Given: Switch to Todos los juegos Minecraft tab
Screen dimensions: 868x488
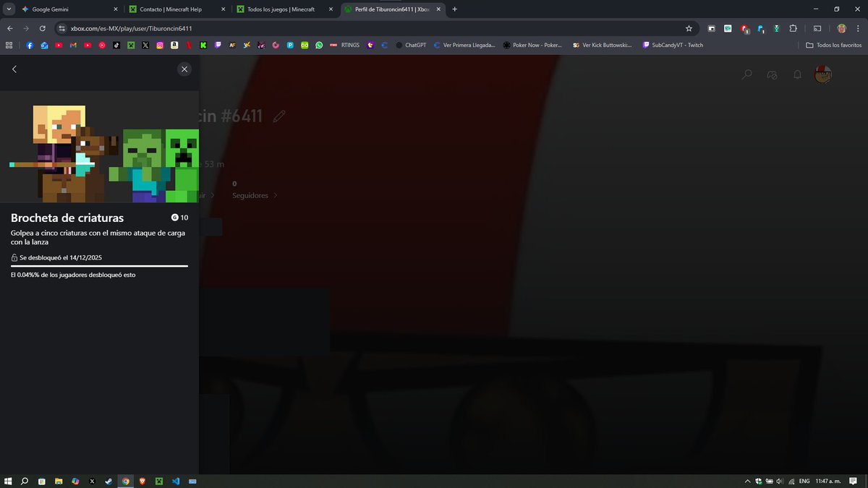Looking at the screenshot, I should coord(284,9).
